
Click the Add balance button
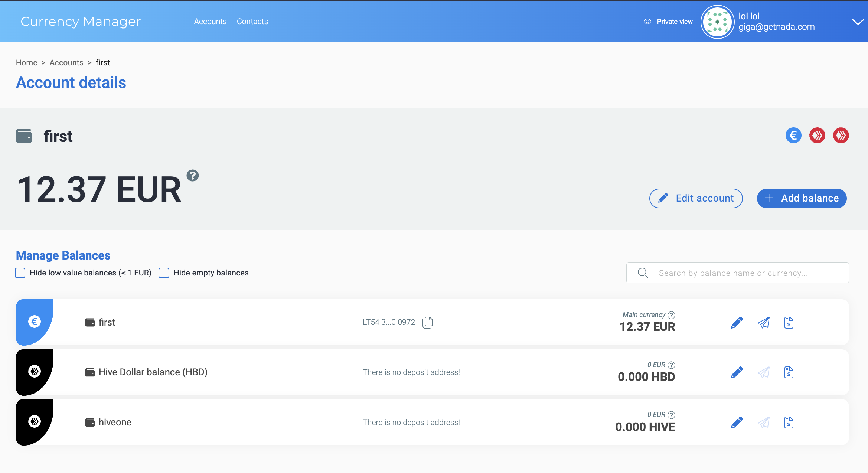click(x=802, y=198)
